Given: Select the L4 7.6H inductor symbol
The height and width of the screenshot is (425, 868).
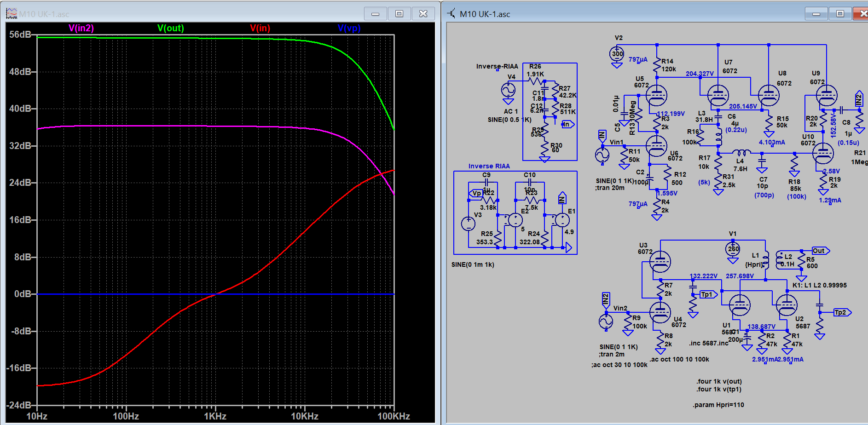Looking at the screenshot, I should [741, 152].
